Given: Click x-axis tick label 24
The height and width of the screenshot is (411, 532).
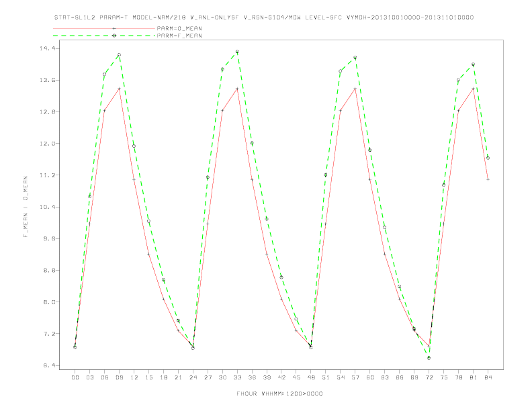Looking at the screenshot, I should pos(193,377).
